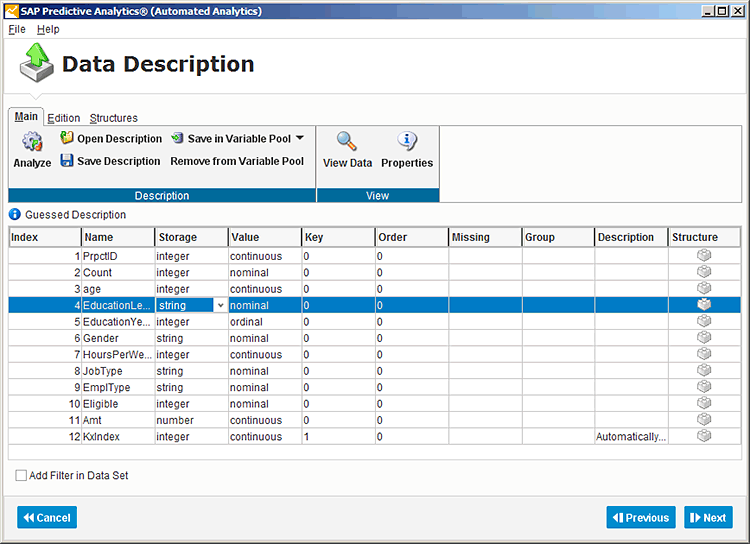Click the Save in Variable Pool icon
Image resolution: width=750 pixels, height=544 pixels.
(177, 138)
